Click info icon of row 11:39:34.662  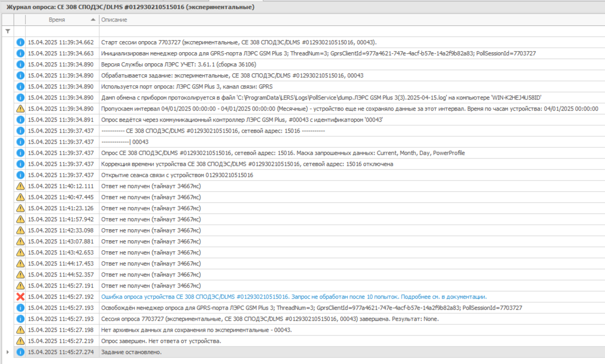tap(20, 43)
